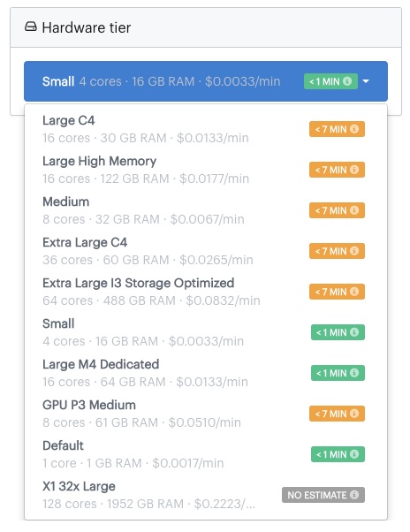The height and width of the screenshot is (532, 410).
Task: Click info icon in Large C4 badge
Action: coord(354,129)
